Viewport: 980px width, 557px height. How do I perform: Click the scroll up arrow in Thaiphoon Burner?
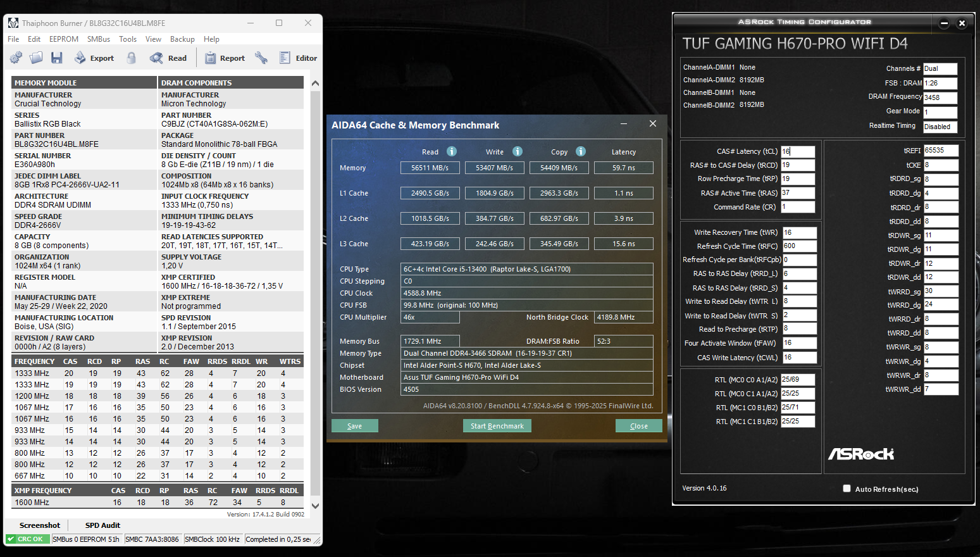pyautogui.click(x=315, y=83)
